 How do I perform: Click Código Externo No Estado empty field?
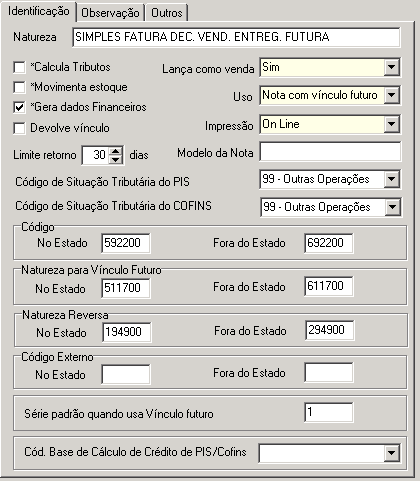(126, 374)
